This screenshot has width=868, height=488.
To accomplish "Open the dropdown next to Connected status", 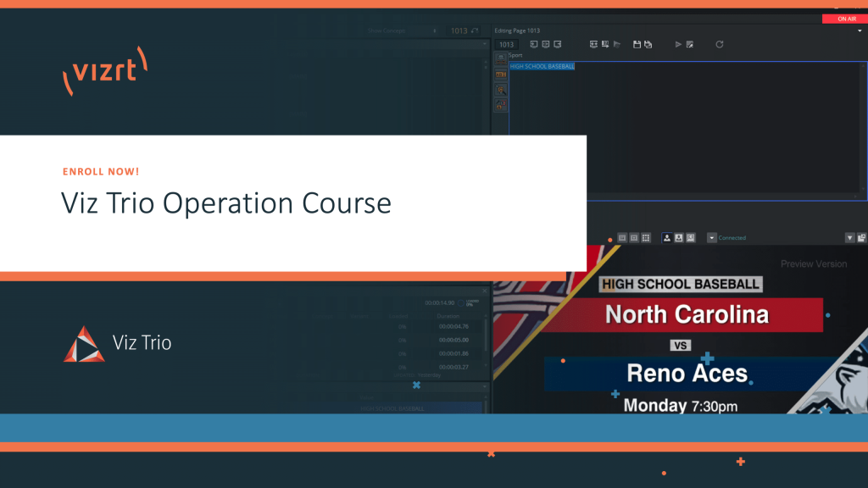I will pos(711,238).
